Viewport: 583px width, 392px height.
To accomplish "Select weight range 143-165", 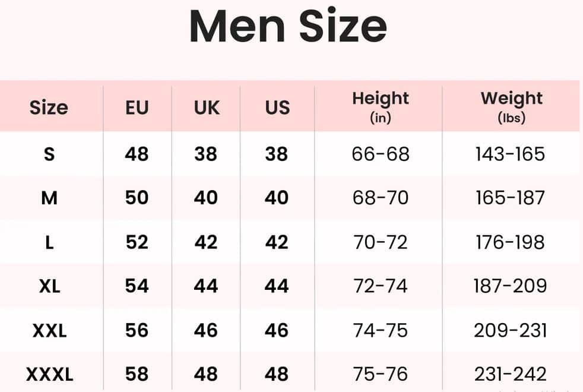I will point(510,154).
